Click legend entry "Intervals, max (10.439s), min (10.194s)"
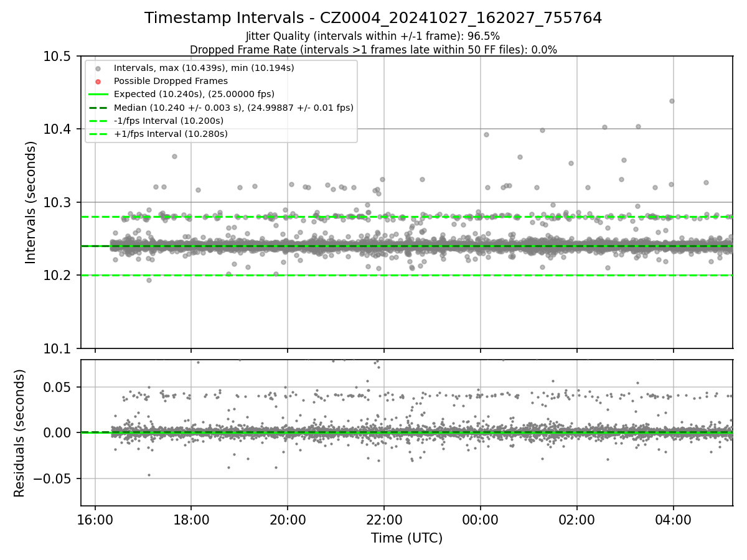 (204, 68)
